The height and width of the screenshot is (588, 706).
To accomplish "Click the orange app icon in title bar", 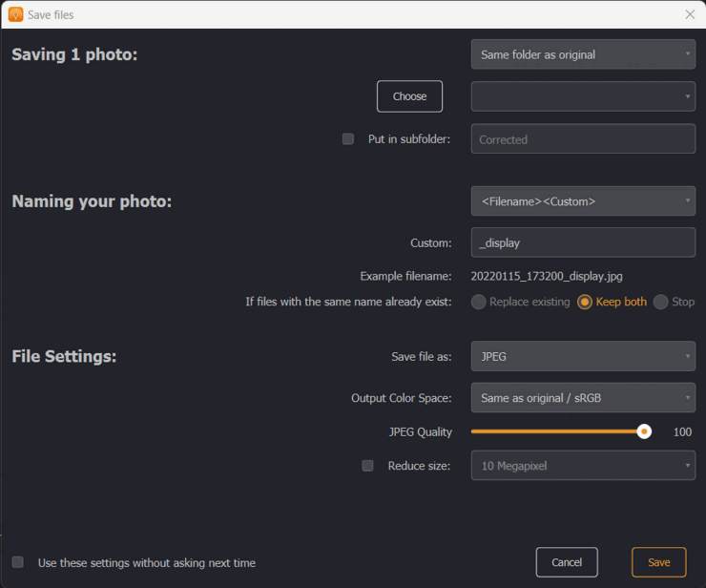I will pos(16,14).
